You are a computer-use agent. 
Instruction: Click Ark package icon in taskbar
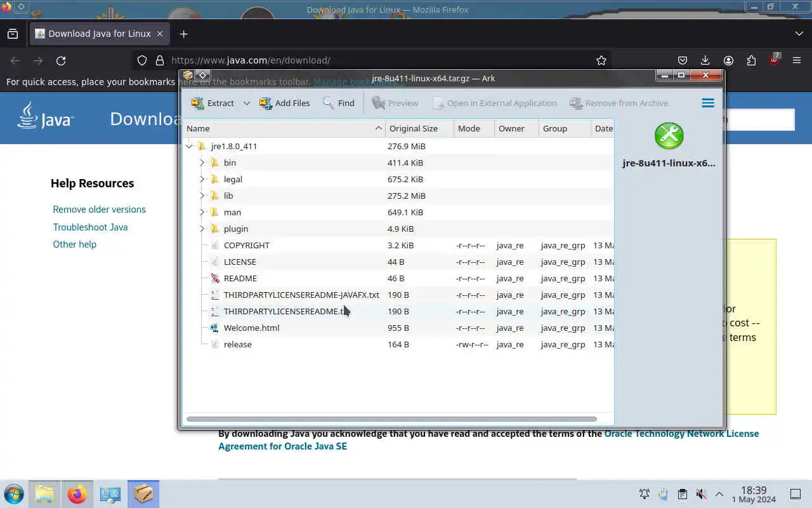[143, 494]
